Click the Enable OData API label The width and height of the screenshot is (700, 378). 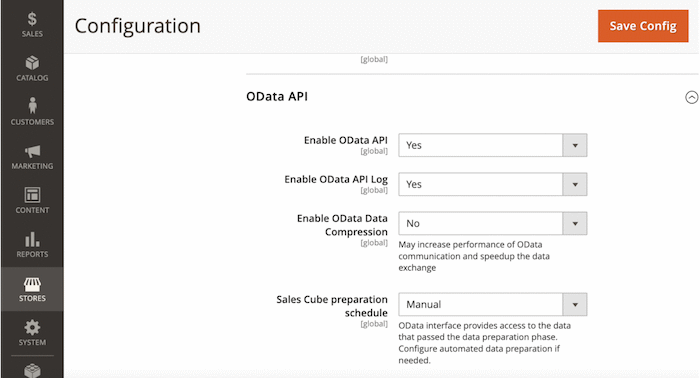coord(346,140)
